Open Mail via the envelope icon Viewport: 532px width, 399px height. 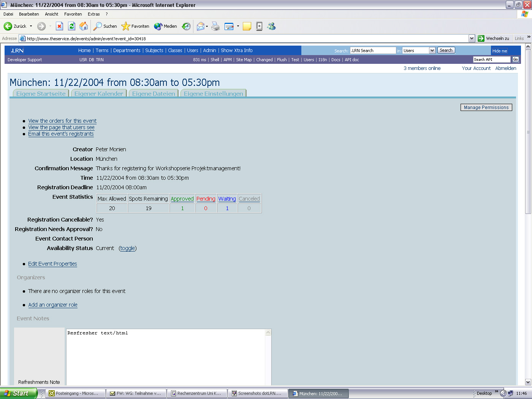(201, 26)
